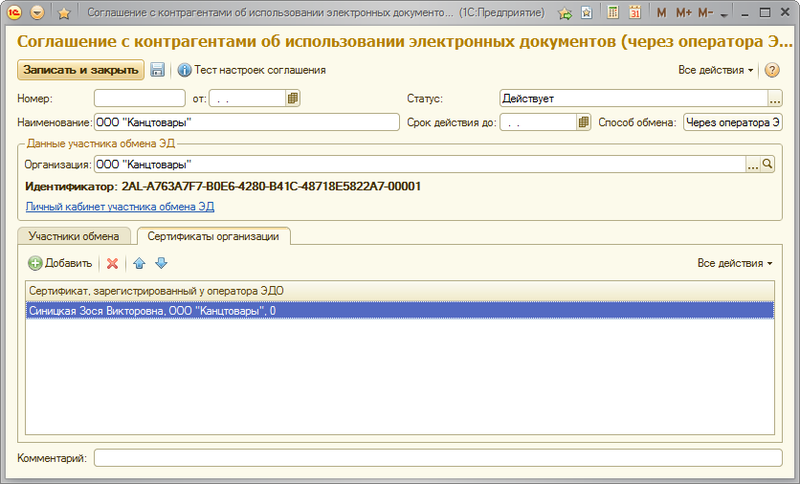Click the M- memory subtract button
Image resolution: width=800 pixels, height=484 pixels.
click(x=706, y=13)
